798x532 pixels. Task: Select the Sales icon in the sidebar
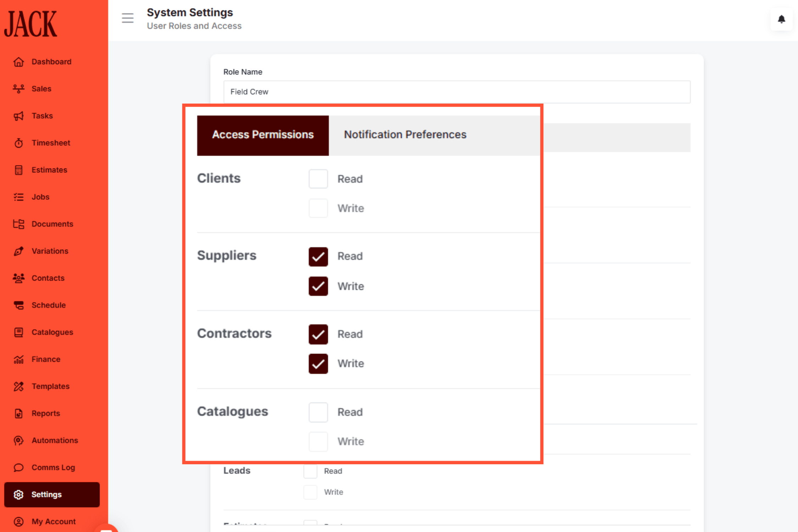pyautogui.click(x=18, y=89)
